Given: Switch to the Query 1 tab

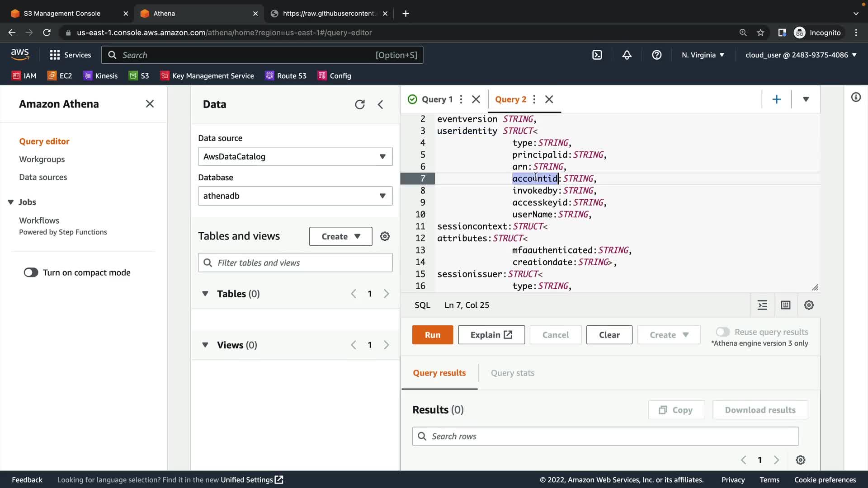Looking at the screenshot, I should click(437, 99).
